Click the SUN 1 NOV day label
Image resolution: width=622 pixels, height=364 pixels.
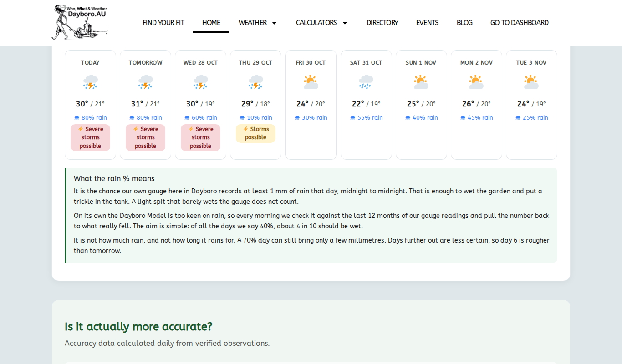(421, 63)
